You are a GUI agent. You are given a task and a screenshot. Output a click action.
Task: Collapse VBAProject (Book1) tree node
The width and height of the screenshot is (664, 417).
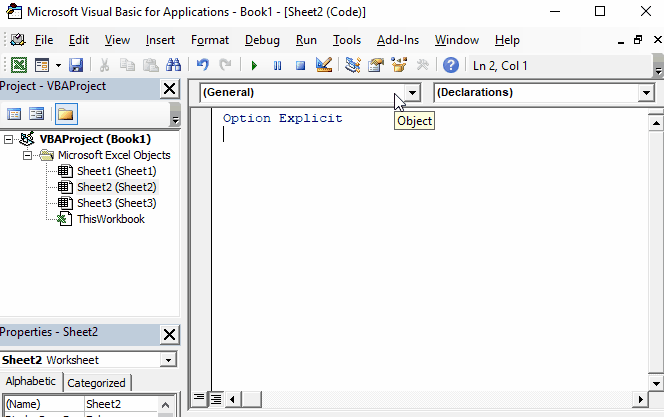pos(8,139)
